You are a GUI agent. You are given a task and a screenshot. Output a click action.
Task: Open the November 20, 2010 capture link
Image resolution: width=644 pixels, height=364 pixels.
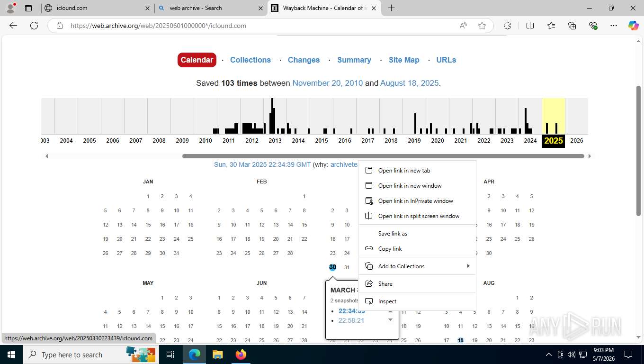pyautogui.click(x=328, y=83)
